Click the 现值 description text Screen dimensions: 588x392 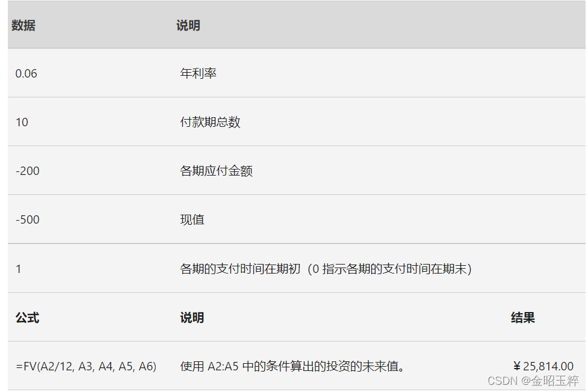[x=192, y=219]
